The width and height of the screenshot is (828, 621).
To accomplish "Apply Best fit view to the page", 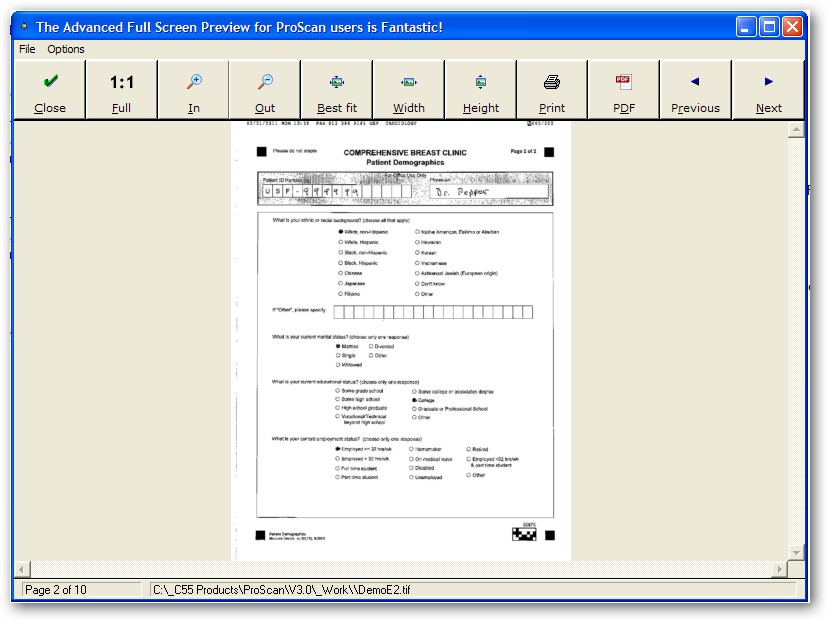I will tap(337, 90).
